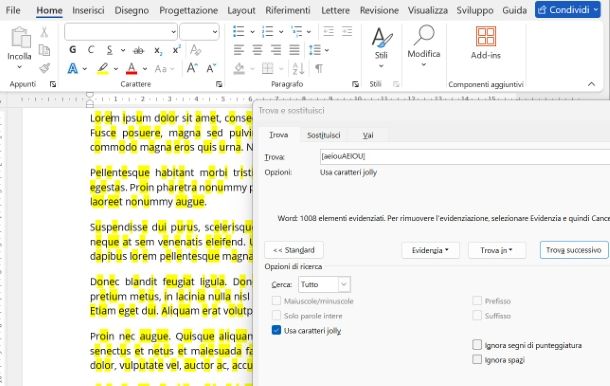Switch to the Layout ribbon tab
Screen dimensions: 610x386
click(x=241, y=10)
